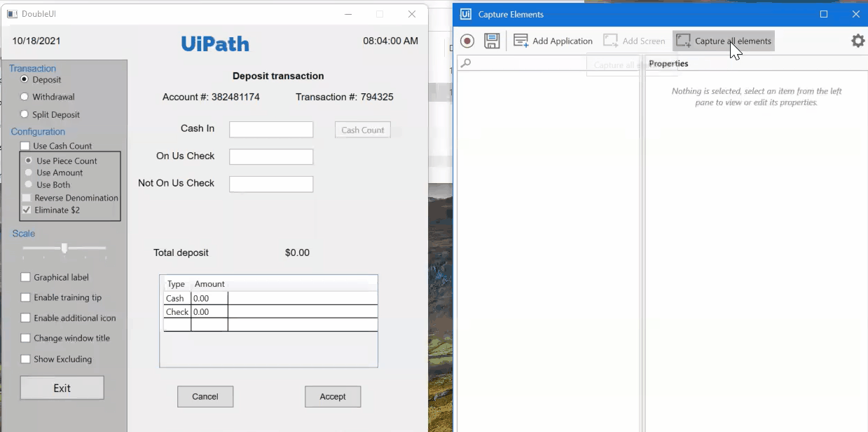Click the transaction number 794325
The width and height of the screenshot is (868, 432).
point(377,97)
